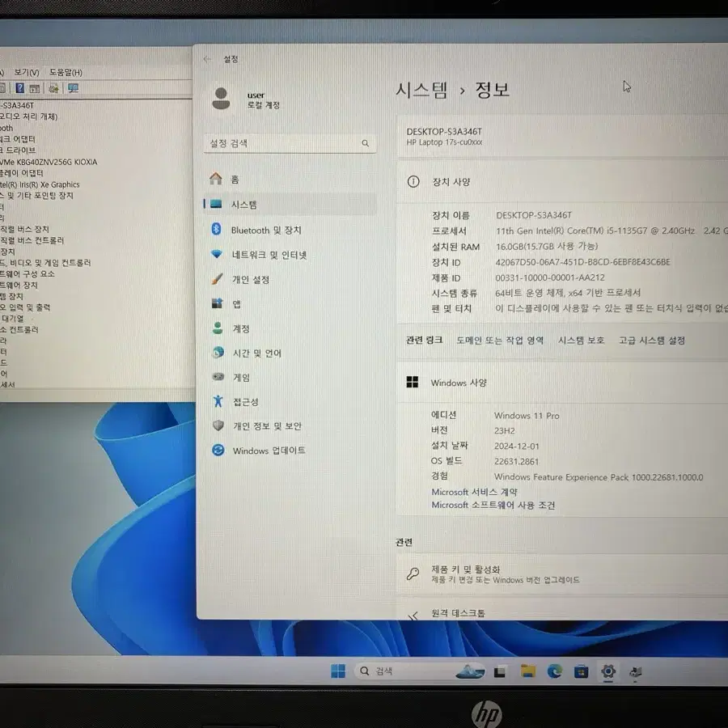The height and width of the screenshot is (728, 728).
Task: Select NVMe KBG40ZNV256G KIOXIA in Device Manager
Action: (x=49, y=162)
